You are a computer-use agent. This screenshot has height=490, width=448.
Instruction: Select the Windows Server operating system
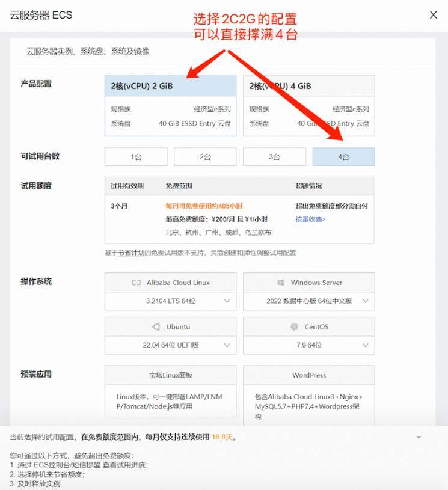point(309,283)
